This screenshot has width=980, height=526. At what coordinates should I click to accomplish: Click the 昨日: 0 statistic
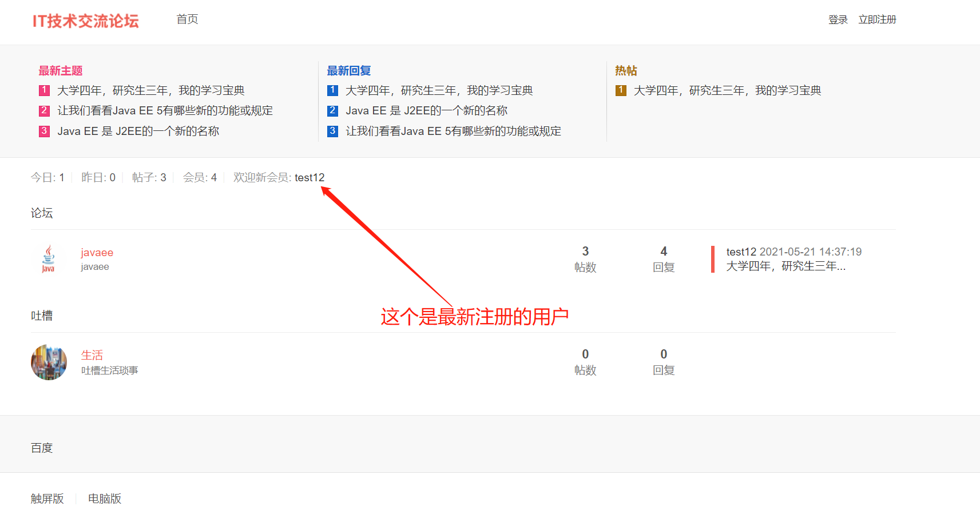(x=98, y=177)
